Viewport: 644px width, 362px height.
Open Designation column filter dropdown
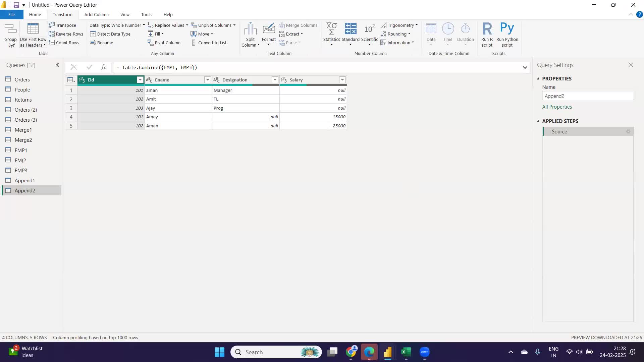pos(275,80)
